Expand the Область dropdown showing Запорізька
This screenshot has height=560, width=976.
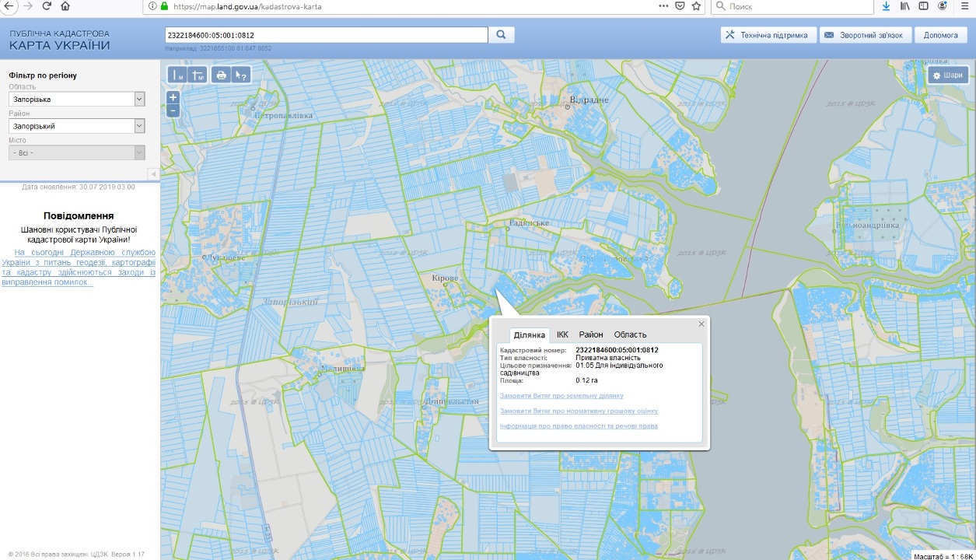tap(77, 100)
